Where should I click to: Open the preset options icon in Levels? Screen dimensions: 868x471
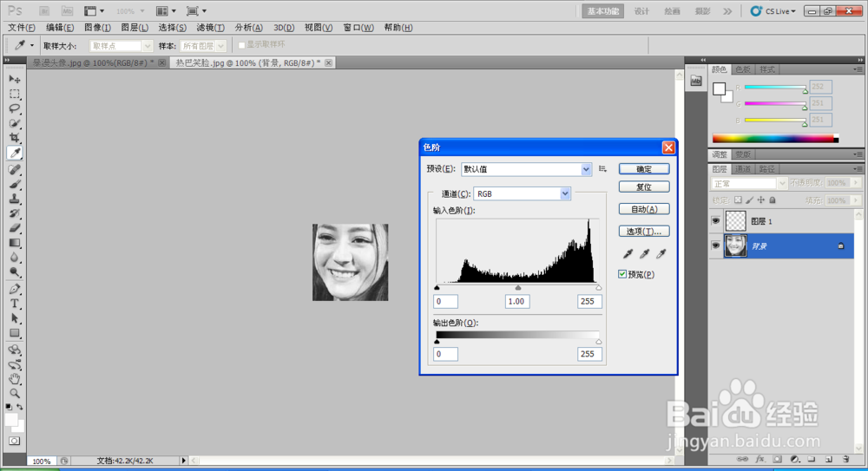pos(603,169)
